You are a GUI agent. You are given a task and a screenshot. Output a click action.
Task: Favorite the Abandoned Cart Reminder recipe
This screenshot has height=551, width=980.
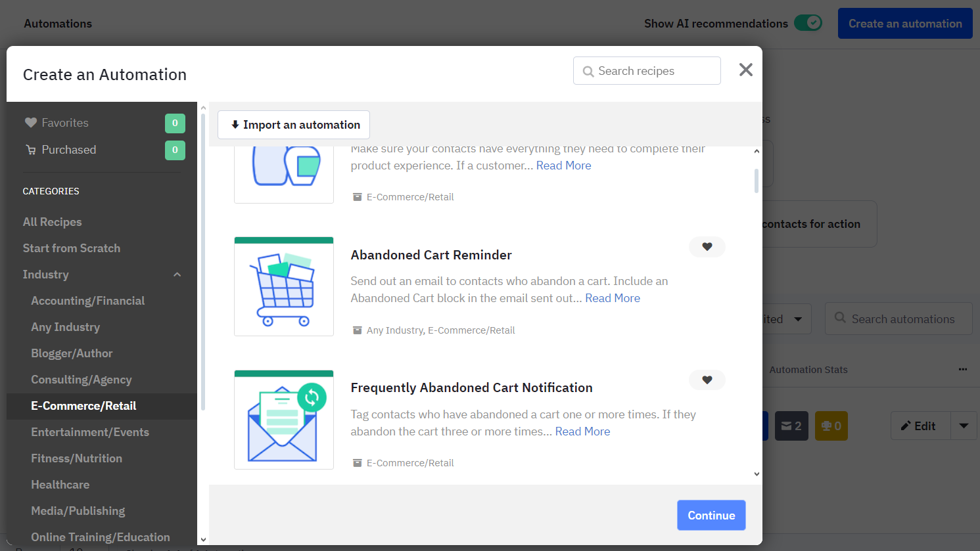pyautogui.click(x=707, y=247)
